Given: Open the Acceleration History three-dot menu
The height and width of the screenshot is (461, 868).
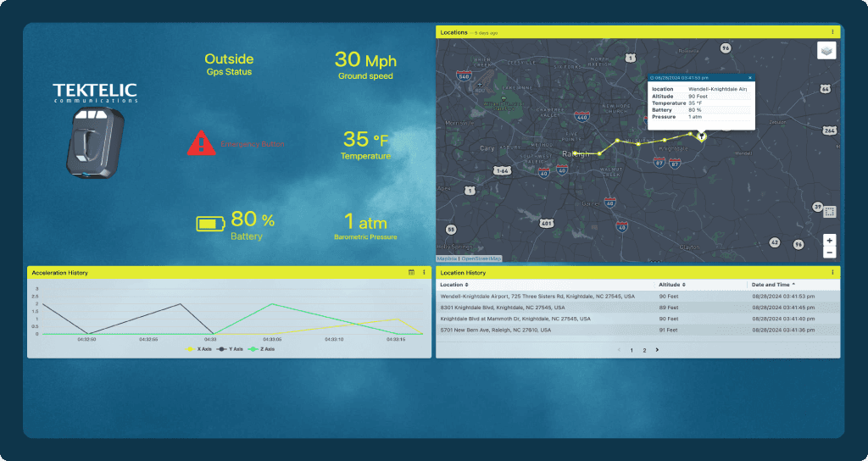Looking at the screenshot, I should coord(424,272).
